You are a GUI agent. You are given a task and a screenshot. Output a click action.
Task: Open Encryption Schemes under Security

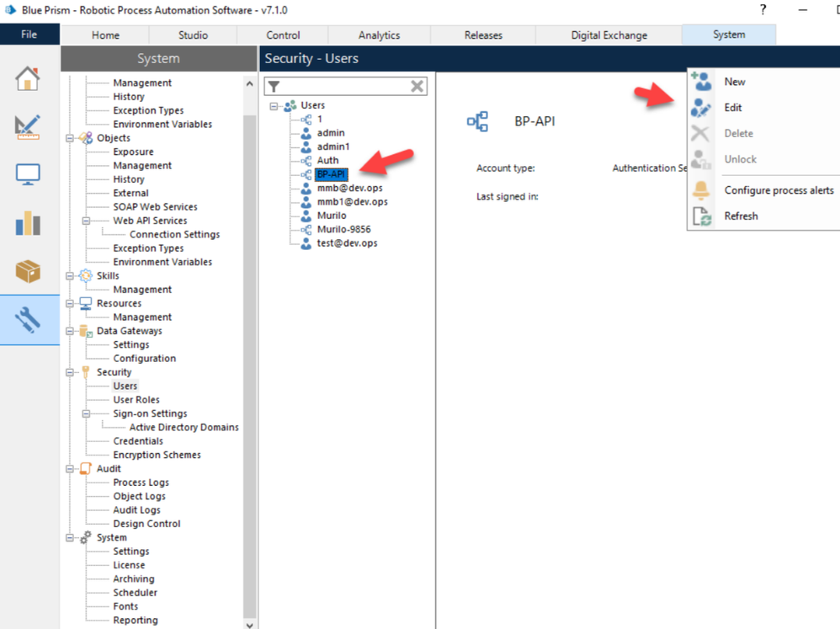pos(157,455)
